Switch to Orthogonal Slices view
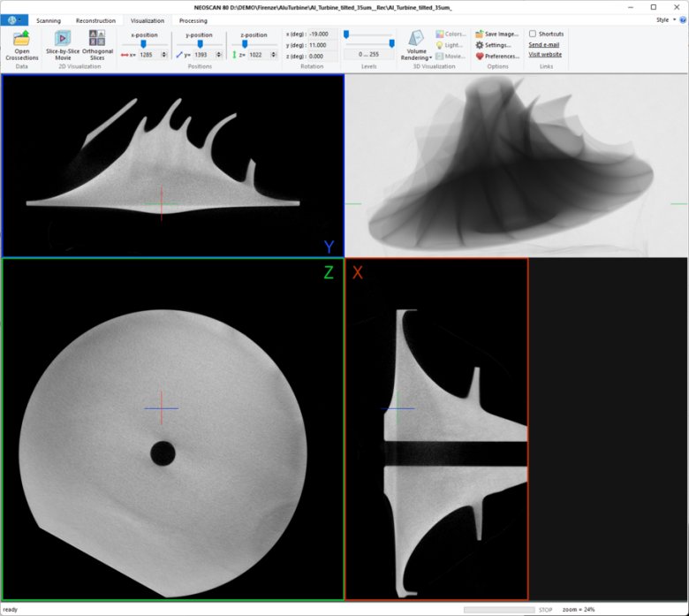Image resolution: width=689 pixels, height=616 pixels. [x=97, y=40]
